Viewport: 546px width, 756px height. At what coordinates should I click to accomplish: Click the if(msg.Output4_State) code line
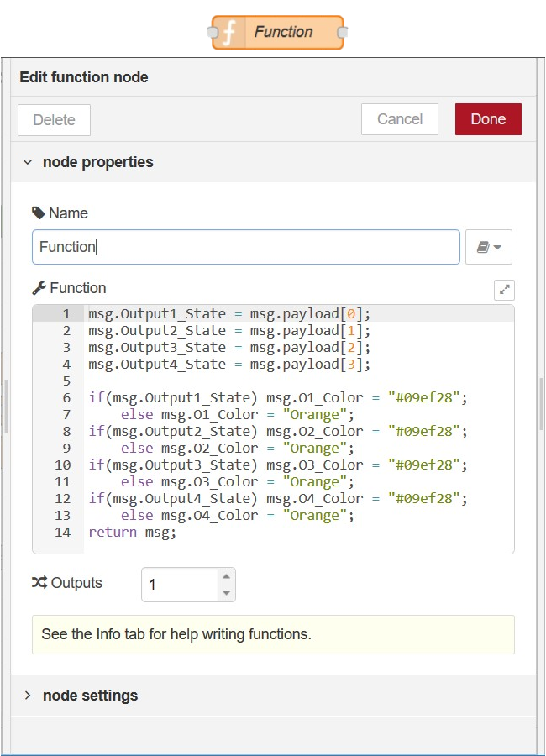click(278, 498)
